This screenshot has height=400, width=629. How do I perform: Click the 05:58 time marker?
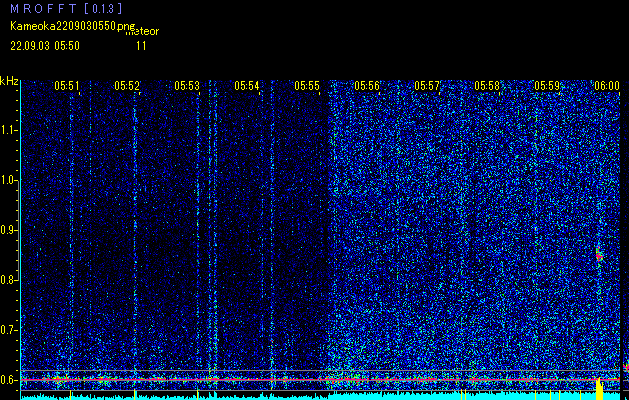pos(487,86)
